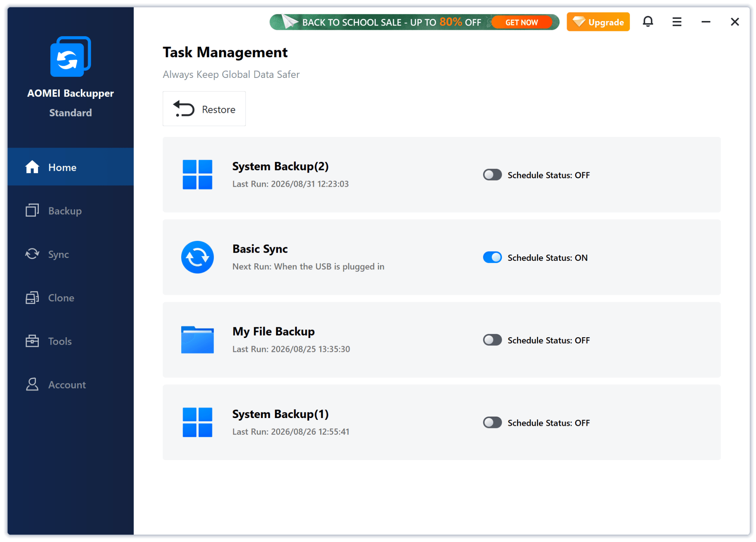
Task: Click the Task Management heading
Action: click(x=225, y=52)
